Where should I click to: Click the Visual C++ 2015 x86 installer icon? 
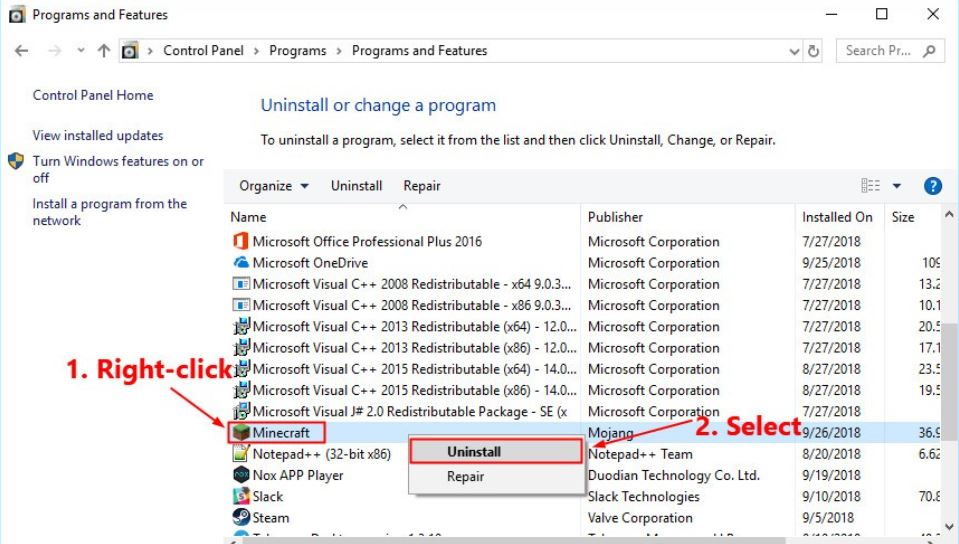(241, 390)
